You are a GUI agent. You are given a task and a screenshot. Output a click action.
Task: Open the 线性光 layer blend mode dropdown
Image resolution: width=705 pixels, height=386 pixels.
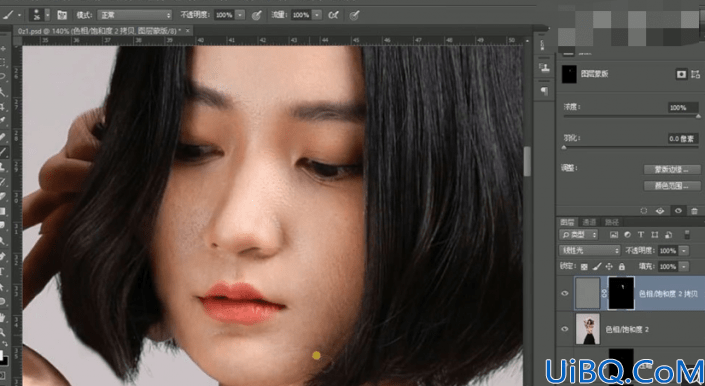(x=589, y=250)
